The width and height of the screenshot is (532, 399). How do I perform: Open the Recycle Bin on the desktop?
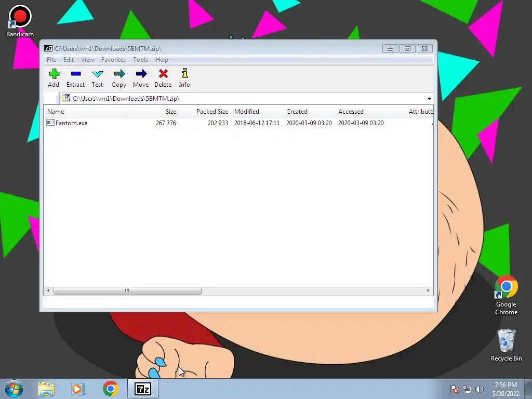pos(506,345)
